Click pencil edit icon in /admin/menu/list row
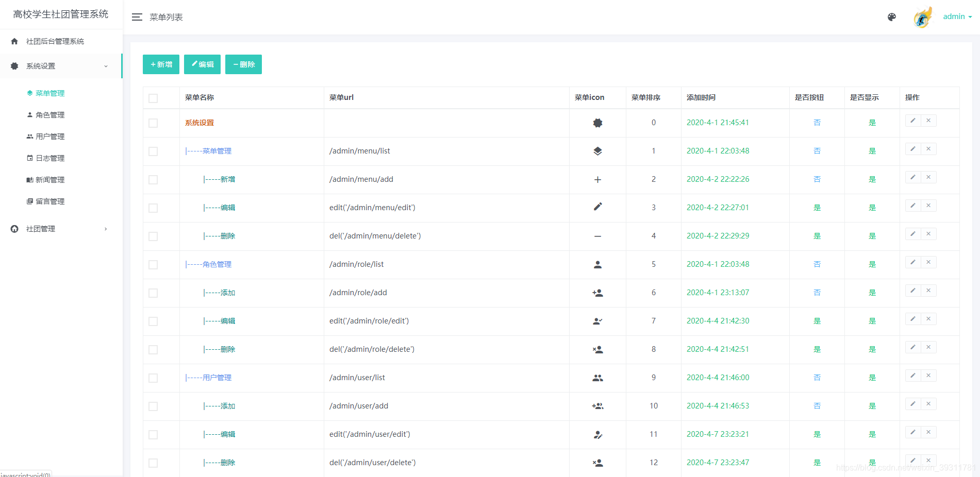Viewport: 980px width, 477px height. [x=913, y=149]
